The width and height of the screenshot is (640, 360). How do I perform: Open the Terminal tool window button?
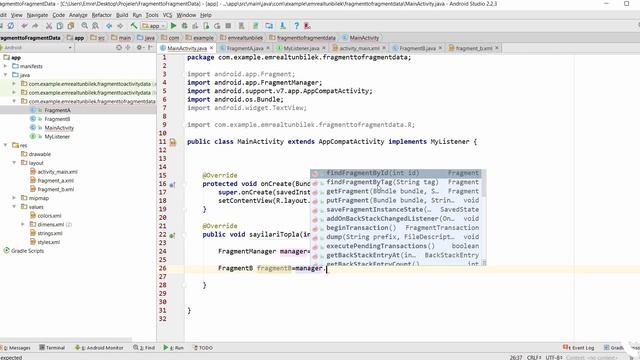click(52, 348)
